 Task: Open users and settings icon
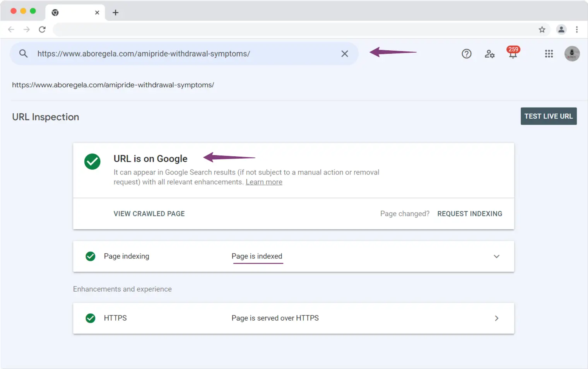[x=489, y=54]
